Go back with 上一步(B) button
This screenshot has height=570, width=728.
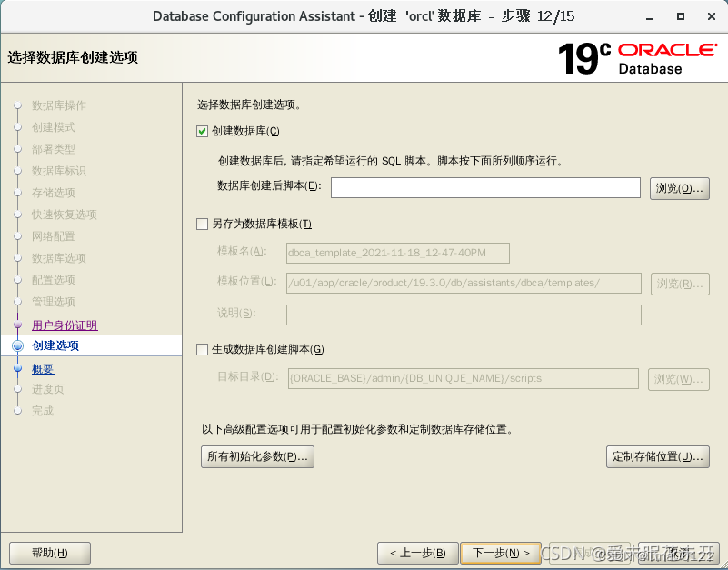point(417,553)
